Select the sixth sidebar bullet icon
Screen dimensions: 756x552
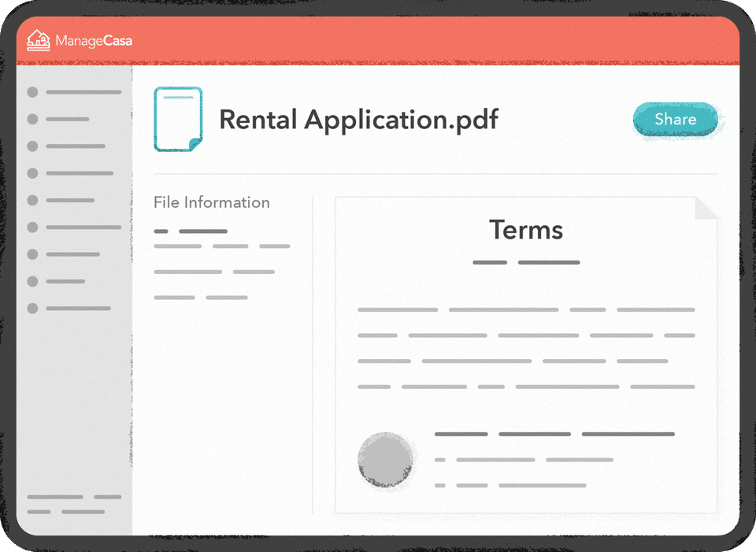(x=32, y=227)
